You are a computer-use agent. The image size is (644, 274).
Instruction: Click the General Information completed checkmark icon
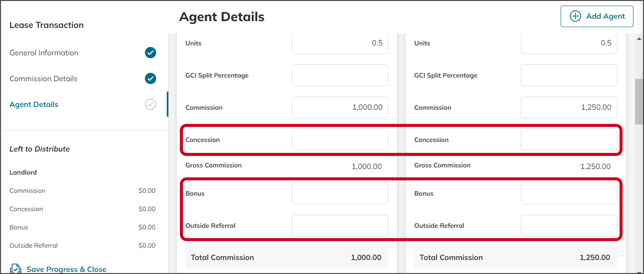[150, 53]
